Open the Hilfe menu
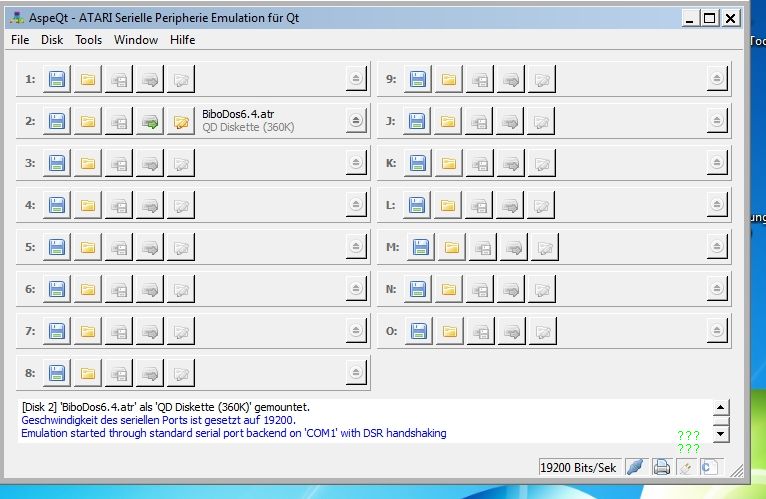The width and height of the screenshot is (766, 499). pyautogui.click(x=183, y=40)
